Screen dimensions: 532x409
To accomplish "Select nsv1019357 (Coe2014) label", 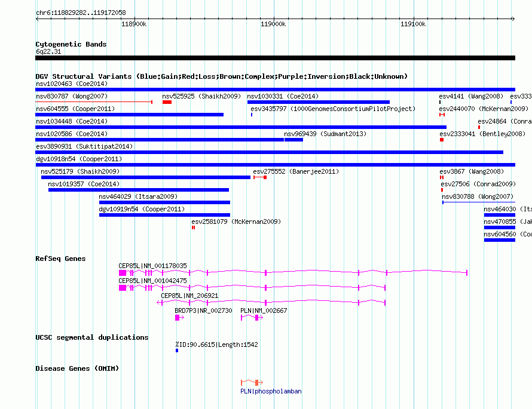I will click(x=84, y=184).
